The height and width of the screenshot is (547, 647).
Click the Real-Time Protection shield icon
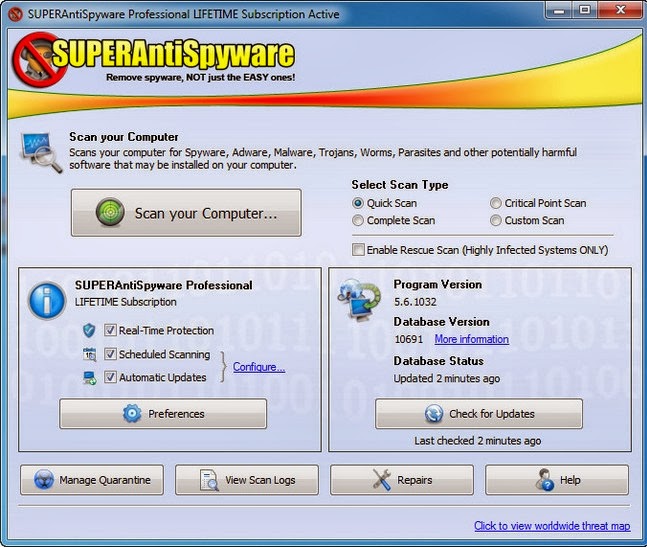click(x=89, y=330)
